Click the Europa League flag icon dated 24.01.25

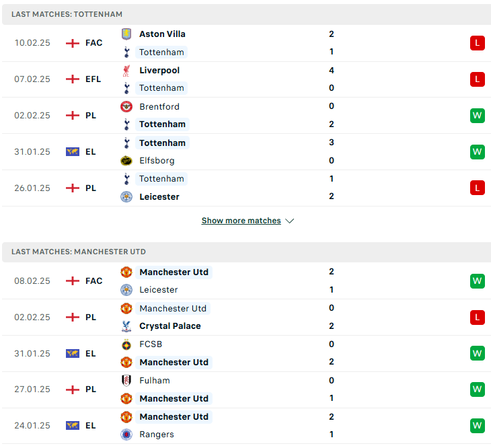[73, 425]
